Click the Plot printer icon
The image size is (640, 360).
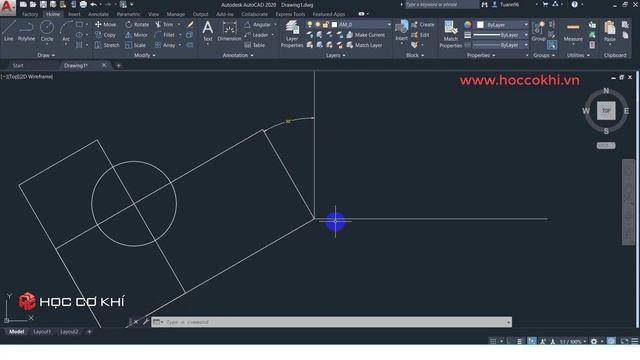coord(83,4)
